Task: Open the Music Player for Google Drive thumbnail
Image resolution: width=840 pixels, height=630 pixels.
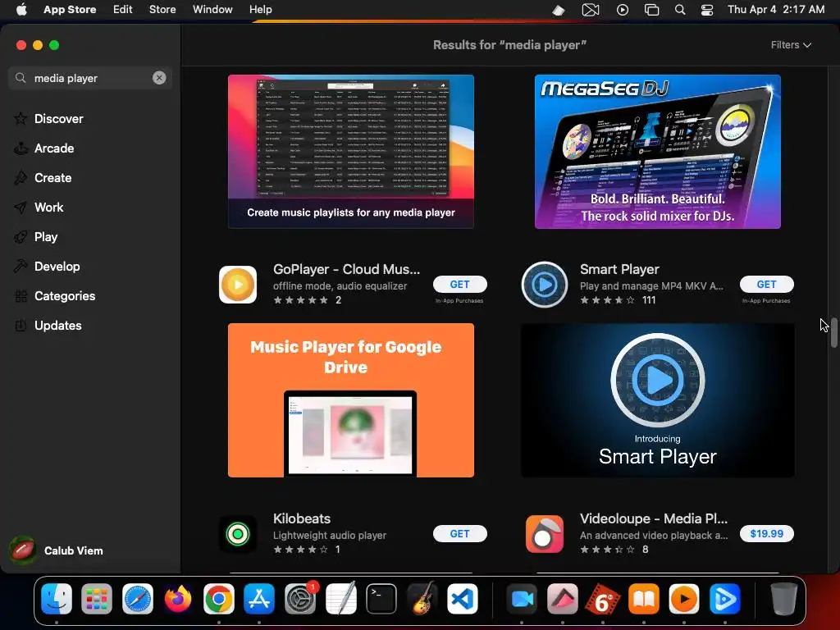Action: (x=351, y=400)
